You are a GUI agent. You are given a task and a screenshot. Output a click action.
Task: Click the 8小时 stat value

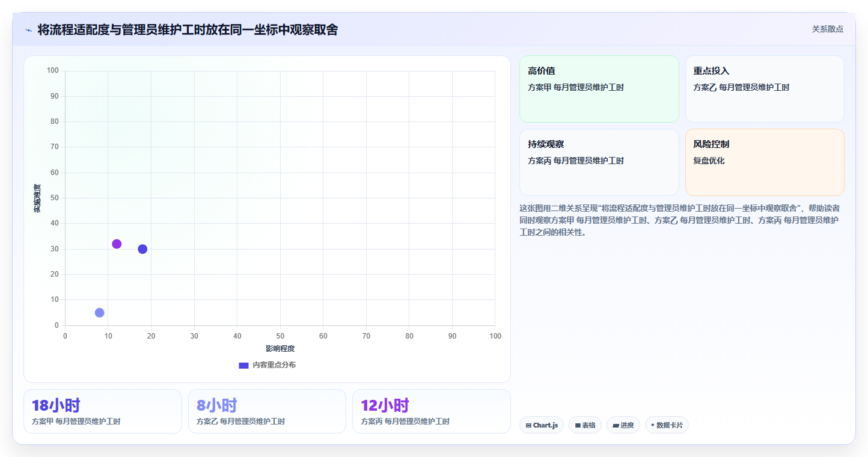pyautogui.click(x=217, y=405)
